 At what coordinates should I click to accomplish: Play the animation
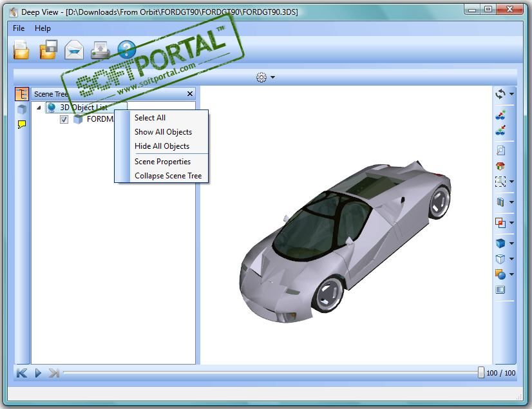(38, 373)
